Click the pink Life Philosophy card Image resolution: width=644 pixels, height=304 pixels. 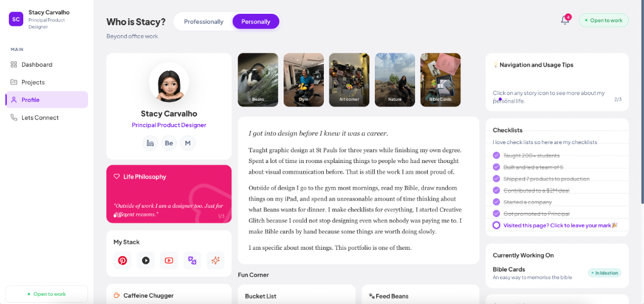(169, 194)
